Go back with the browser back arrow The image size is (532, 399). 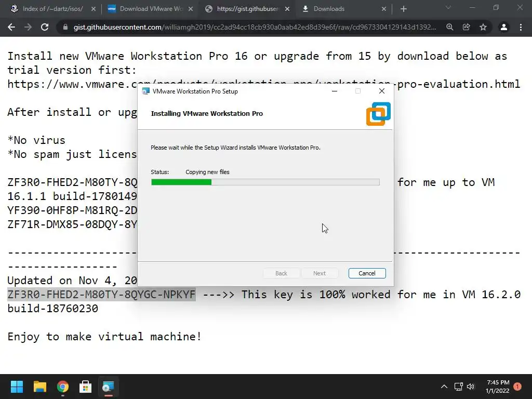click(11, 27)
